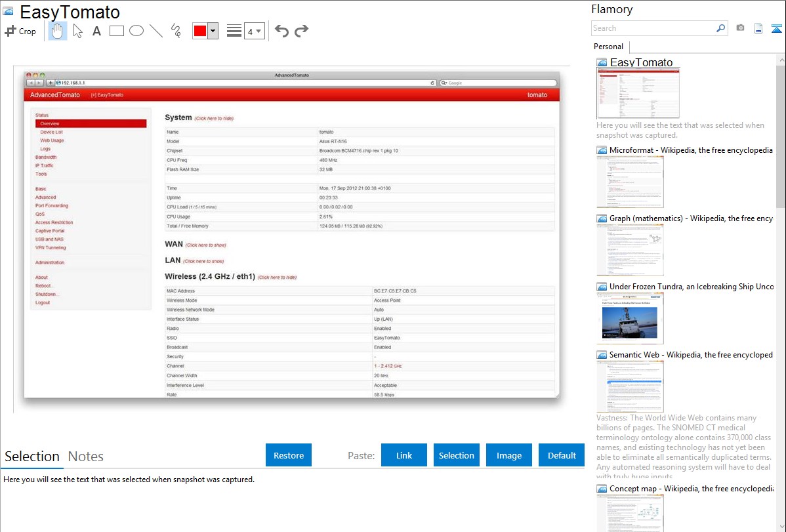Click the Paste Link button

(404, 455)
